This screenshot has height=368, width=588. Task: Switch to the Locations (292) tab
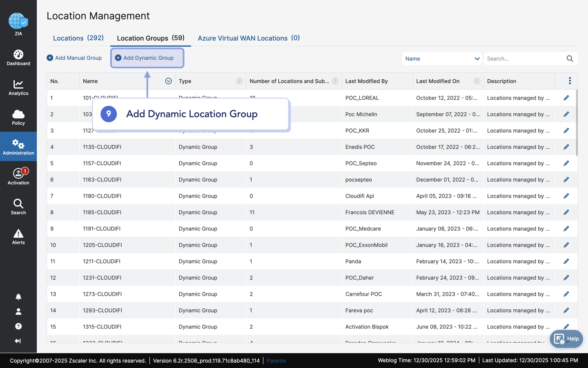[x=78, y=38]
